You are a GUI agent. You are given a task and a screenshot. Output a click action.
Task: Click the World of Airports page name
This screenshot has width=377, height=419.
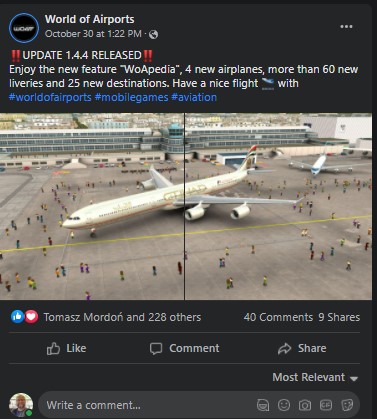(90, 19)
